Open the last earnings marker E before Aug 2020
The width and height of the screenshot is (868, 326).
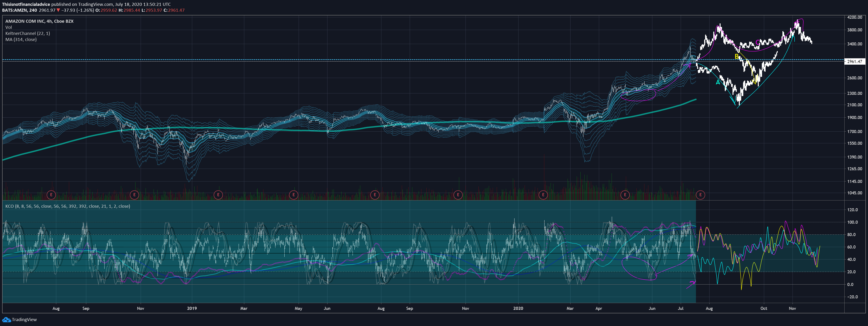pyautogui.click(x=701, y=195)
